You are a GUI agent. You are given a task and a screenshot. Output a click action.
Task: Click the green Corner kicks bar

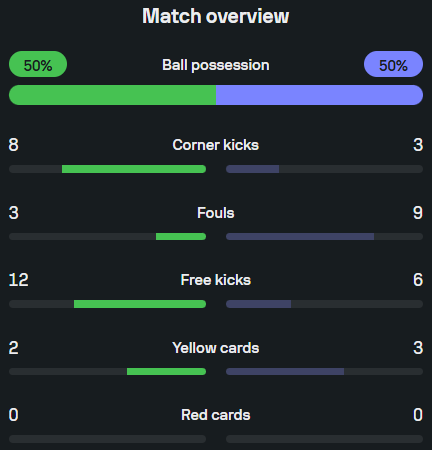tap(134, 169)
